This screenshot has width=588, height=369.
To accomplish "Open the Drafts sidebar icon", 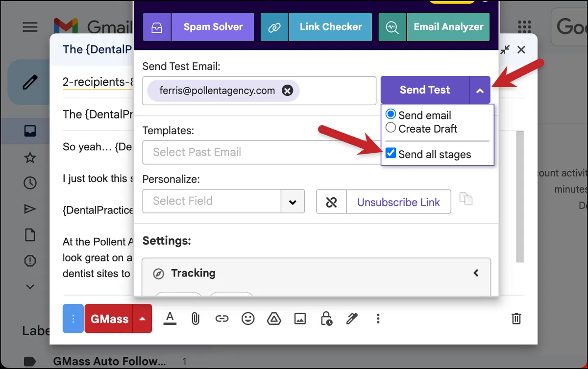I will 30,235.
